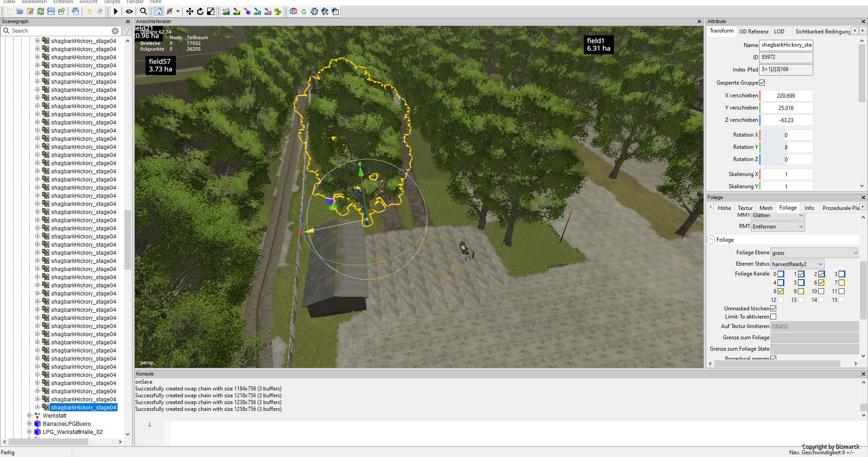
Task: Click the Save disk icon in toolbar
Action: click(51, 11)
